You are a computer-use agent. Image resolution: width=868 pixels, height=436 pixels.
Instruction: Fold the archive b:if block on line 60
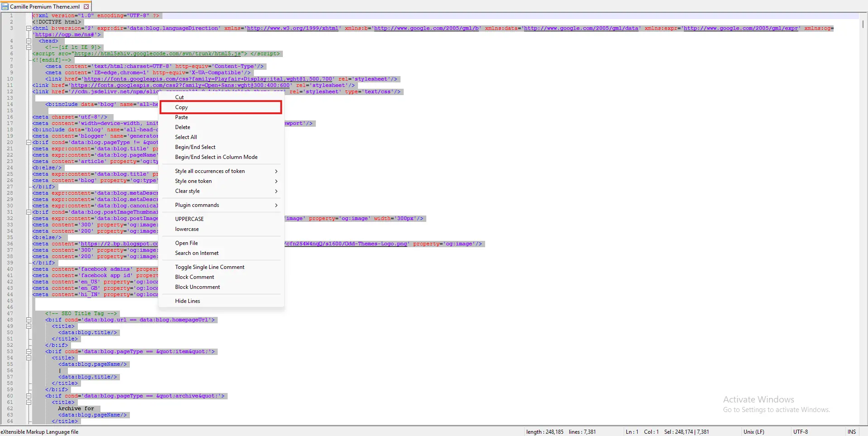click(x=29, y=396)
